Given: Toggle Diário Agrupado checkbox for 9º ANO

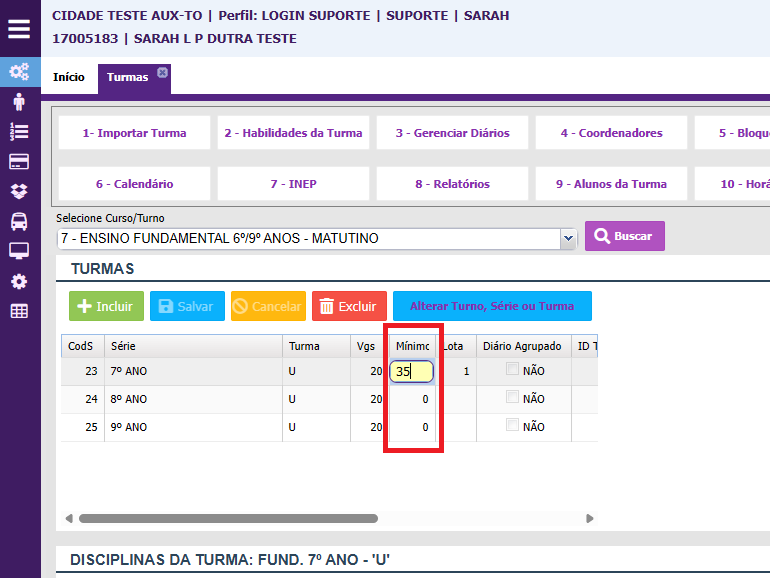Looking at the screenshot, I should pos(512,426).
